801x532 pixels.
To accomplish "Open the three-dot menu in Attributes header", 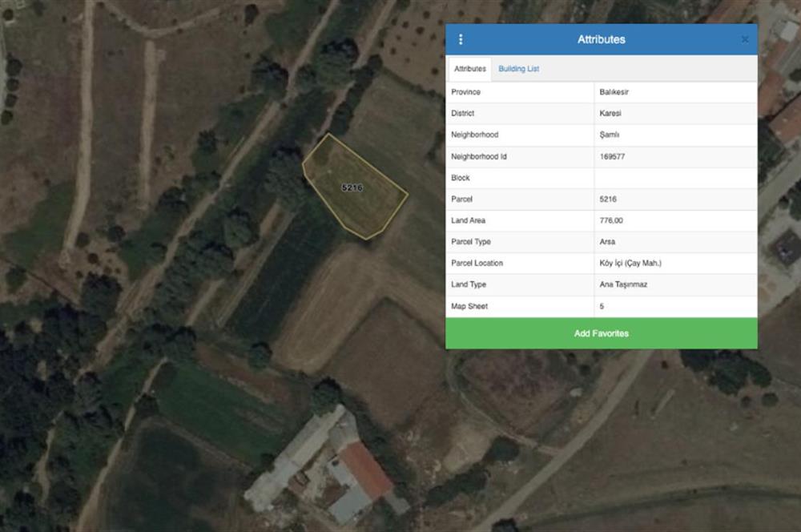I will pos(461,39).
